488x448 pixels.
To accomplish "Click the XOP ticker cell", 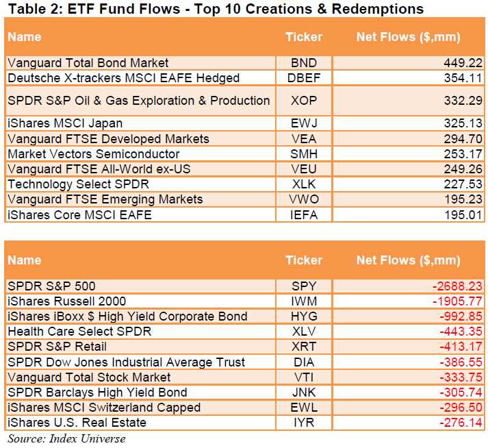I will [x=303, y=101].
